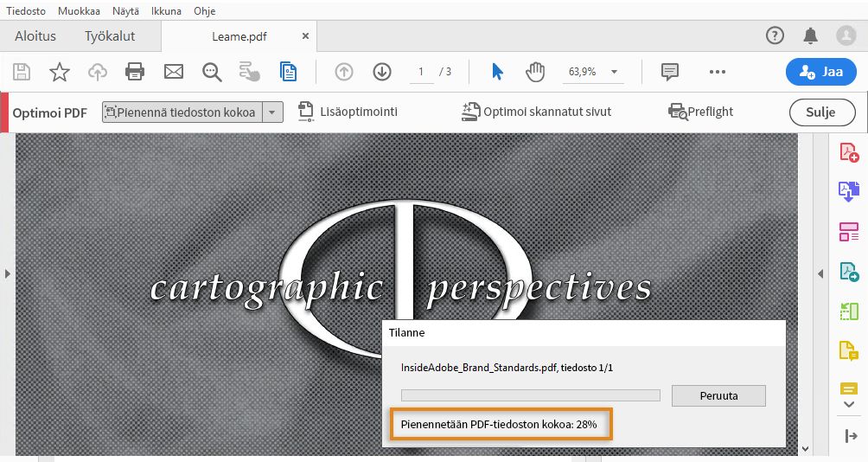Open Lisäoptimointi settings

348,112
